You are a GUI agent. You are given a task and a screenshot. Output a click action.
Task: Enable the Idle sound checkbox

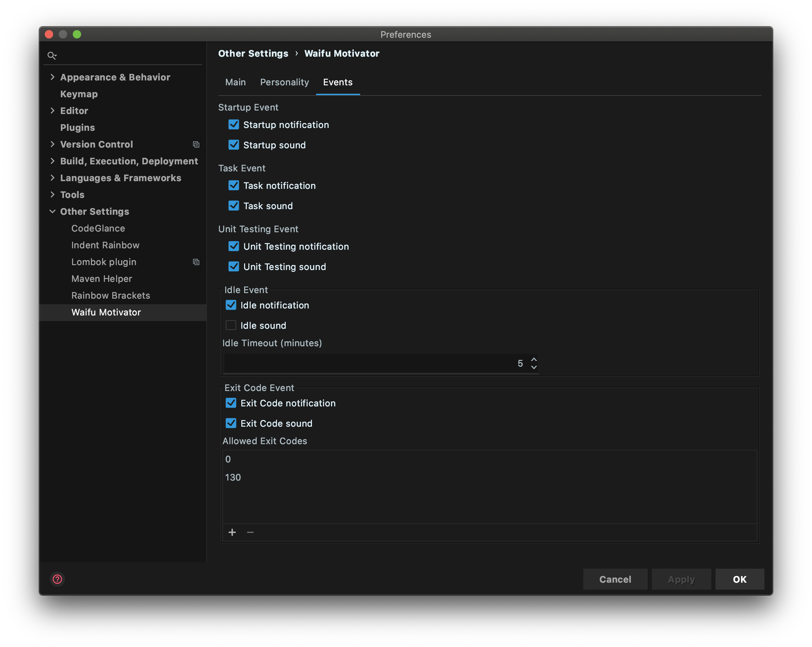[x=231, y=325]
